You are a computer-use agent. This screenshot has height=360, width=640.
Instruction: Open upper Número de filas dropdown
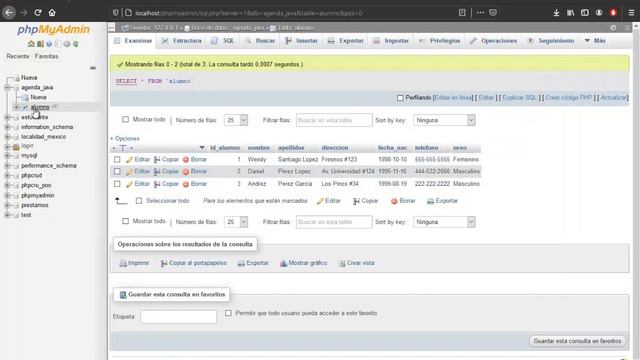point(236,120)
